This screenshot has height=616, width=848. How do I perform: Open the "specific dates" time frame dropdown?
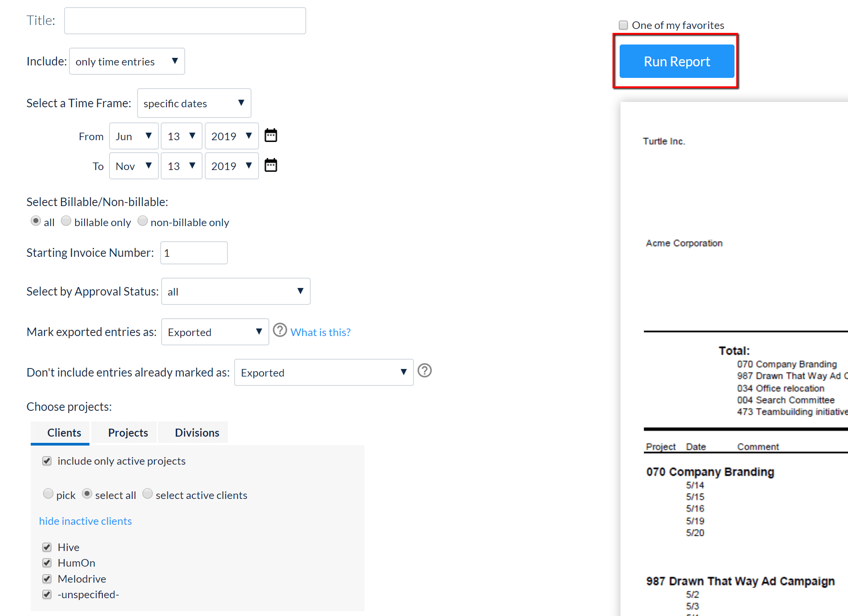[194, 103]
